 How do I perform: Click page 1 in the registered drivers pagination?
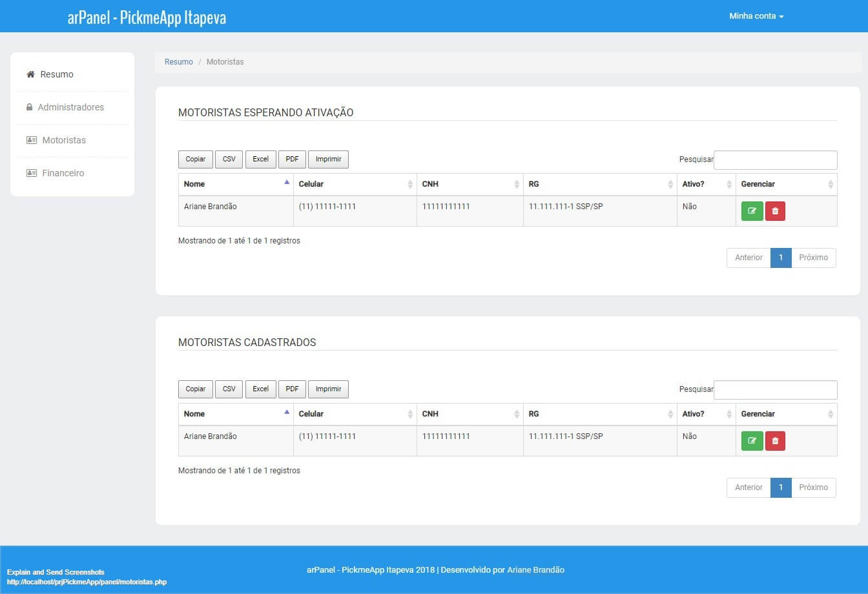781,487
